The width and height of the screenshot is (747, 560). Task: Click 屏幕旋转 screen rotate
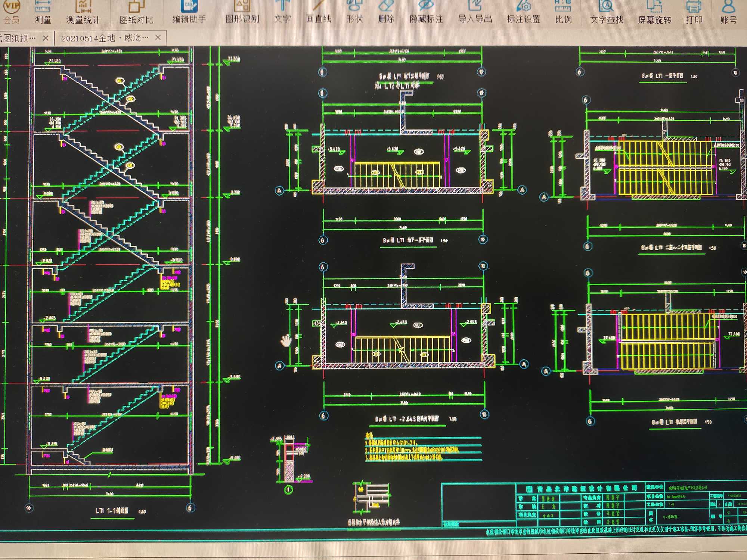655,12
